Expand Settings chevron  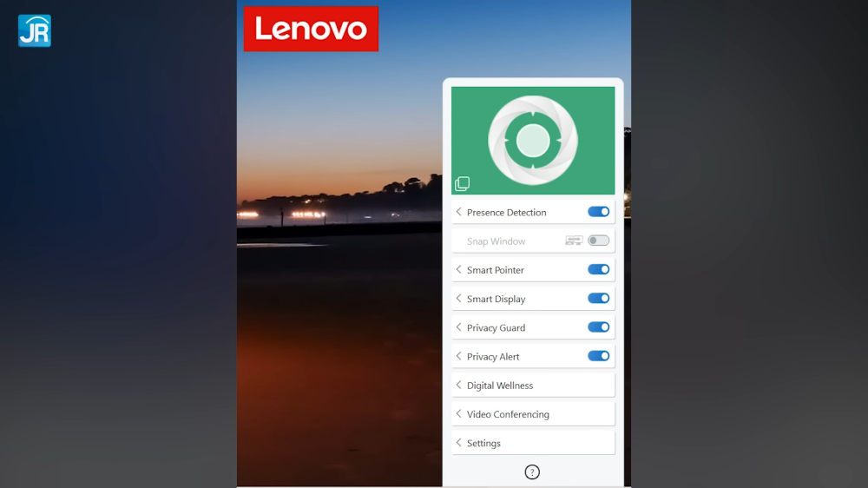tap(458, 442)
